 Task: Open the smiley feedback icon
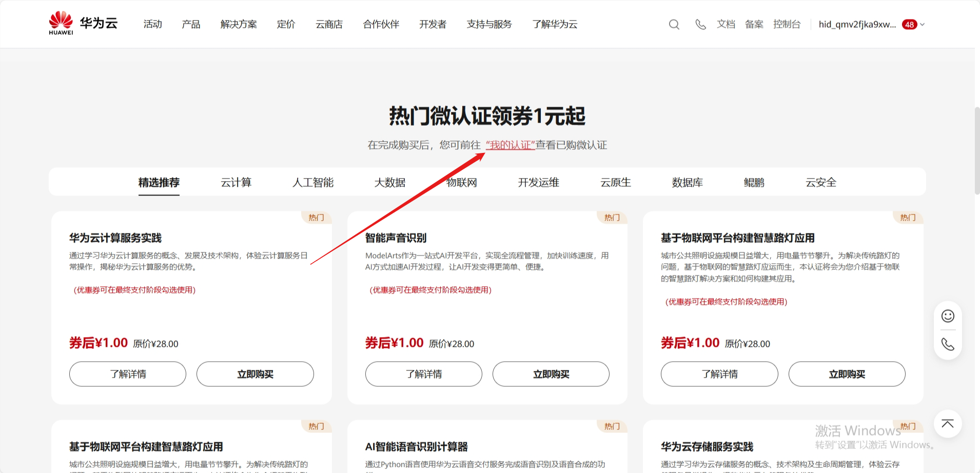coord(947,316)
